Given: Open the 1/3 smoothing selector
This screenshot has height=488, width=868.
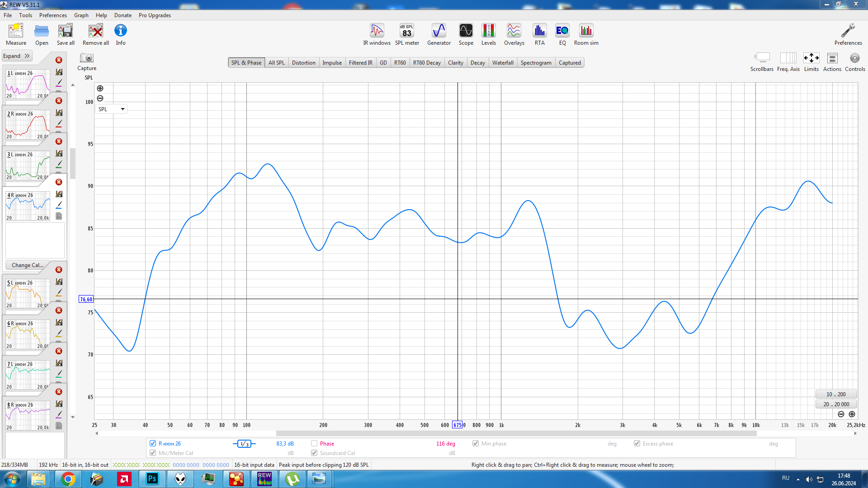Looking at the screenshot, I should 244,444.
